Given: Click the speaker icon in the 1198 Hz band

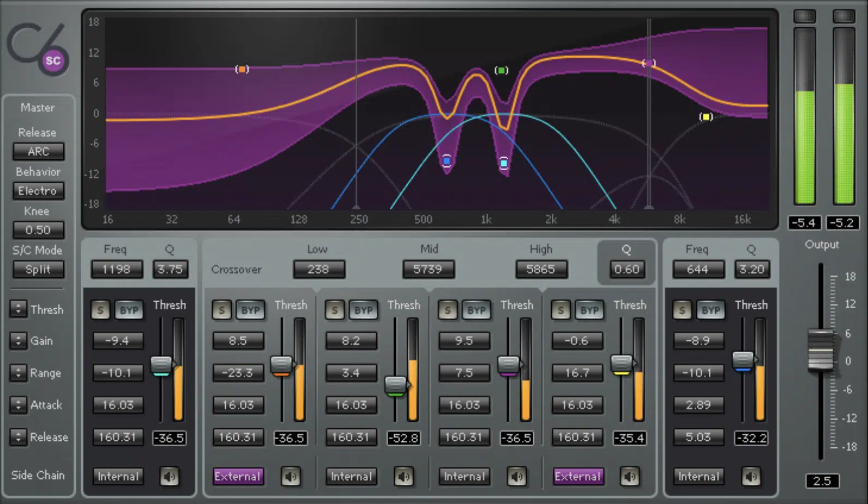Looking at the screenshot, I should (169, 477).
